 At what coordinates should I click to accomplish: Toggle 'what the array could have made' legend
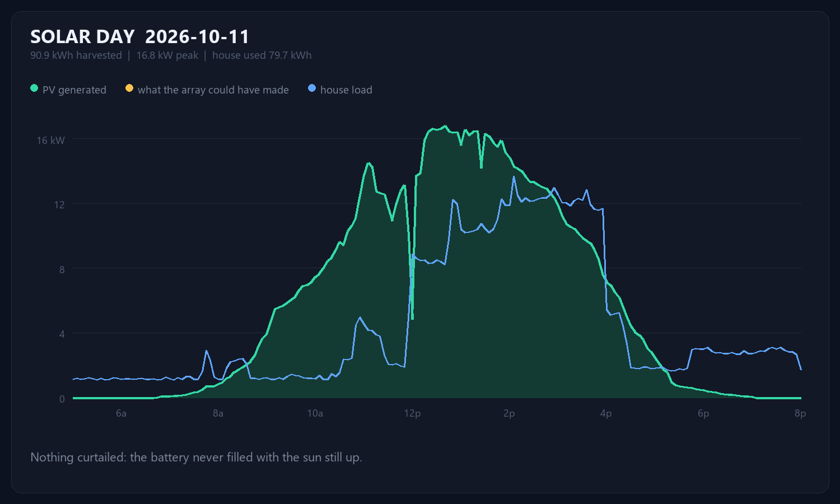207,90
